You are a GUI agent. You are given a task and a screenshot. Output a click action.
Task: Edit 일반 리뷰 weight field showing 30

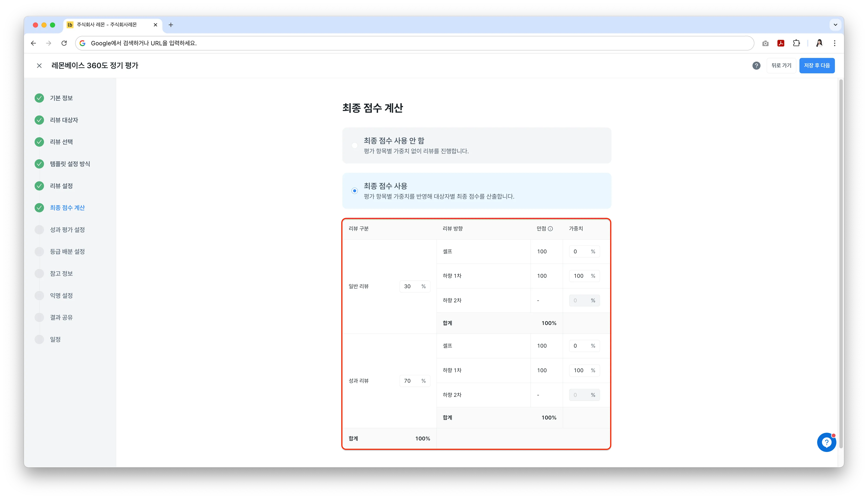[415, 286]
